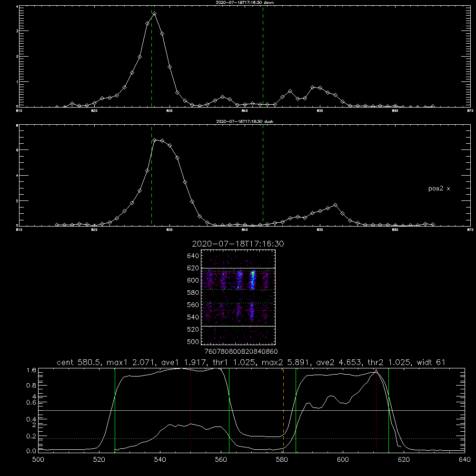Click the '520' x-axis label of the bottom plot

point(99,460)
